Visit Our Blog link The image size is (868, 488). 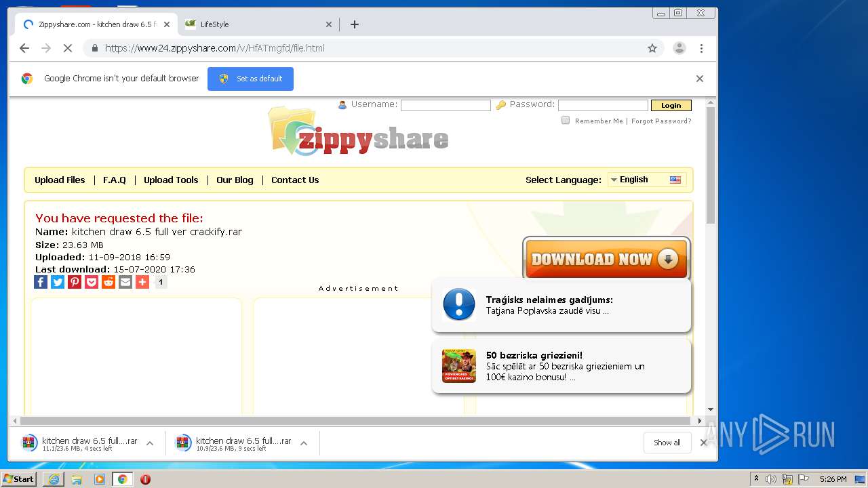tap(235, 180)
